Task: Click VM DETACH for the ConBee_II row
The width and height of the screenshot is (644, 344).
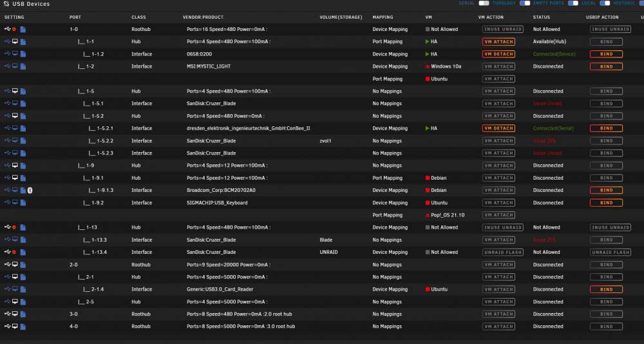Action: (x=498, y=128)
